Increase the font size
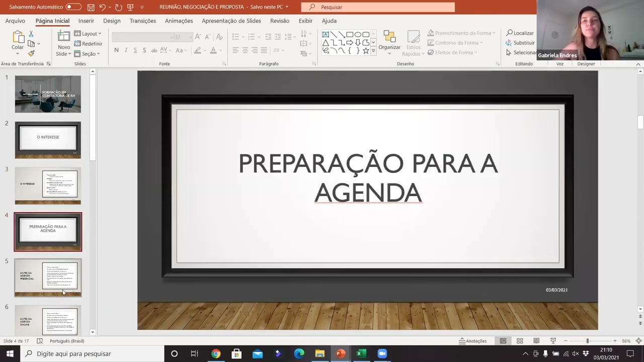Screen dimensions: 644x362 tap(198, 37)
